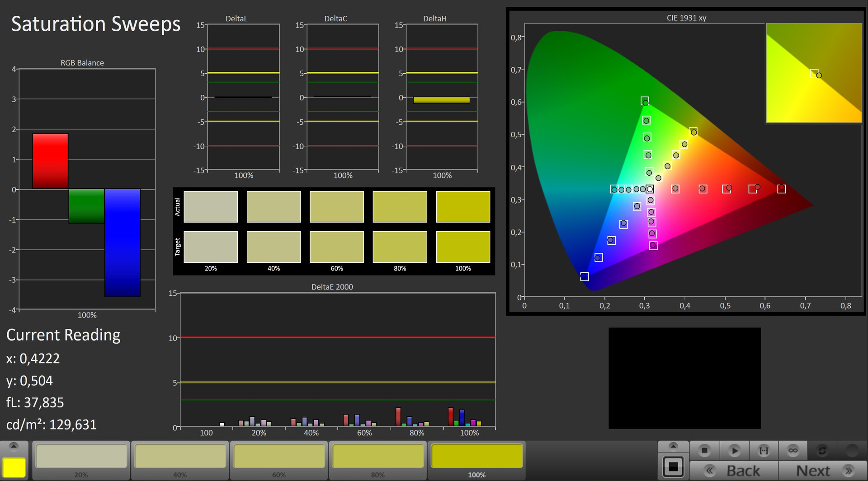Click the DeltaC chart title
The image size is (868, 481).
(x=336, y=19)
